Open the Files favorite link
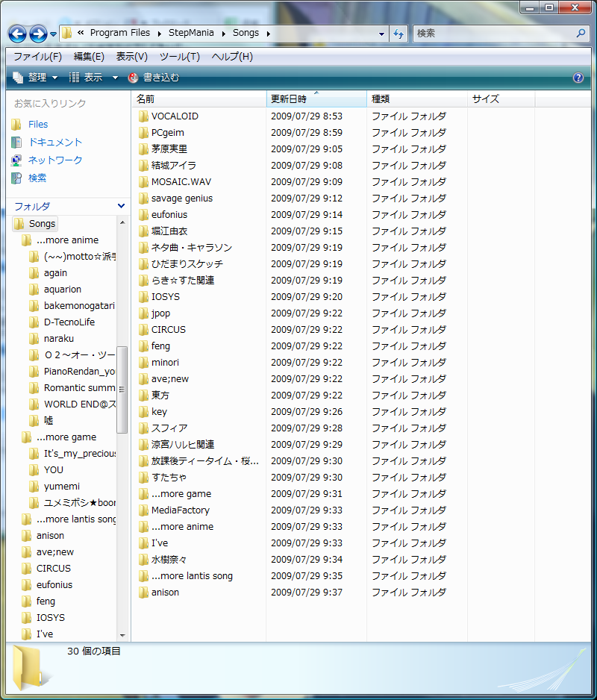Image resolution: width=597 pixels, height=700 pixels. click(38, 124)
